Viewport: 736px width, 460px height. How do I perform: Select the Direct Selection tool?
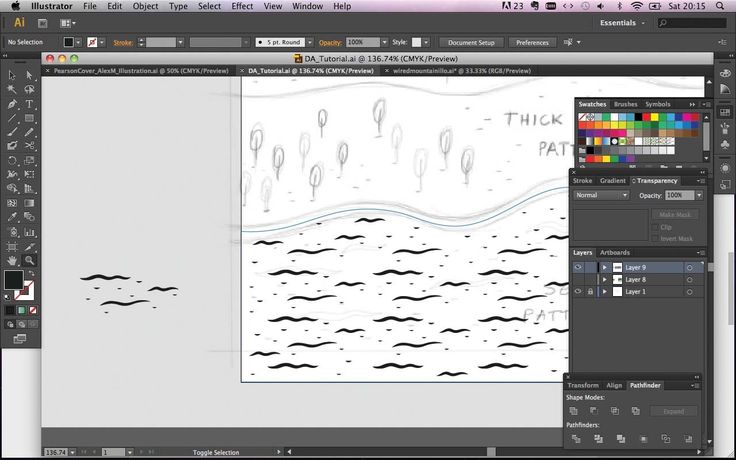pyautogui.click(x=29, y=76)
